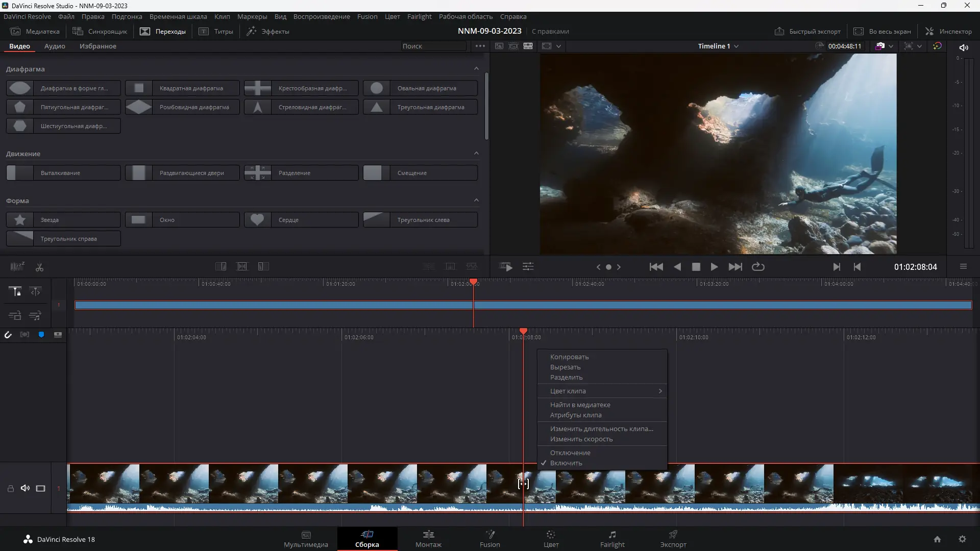This screenshot has height=551, width=980.
Task: Collapse the Диафрагма section
Action: (476, 68)
